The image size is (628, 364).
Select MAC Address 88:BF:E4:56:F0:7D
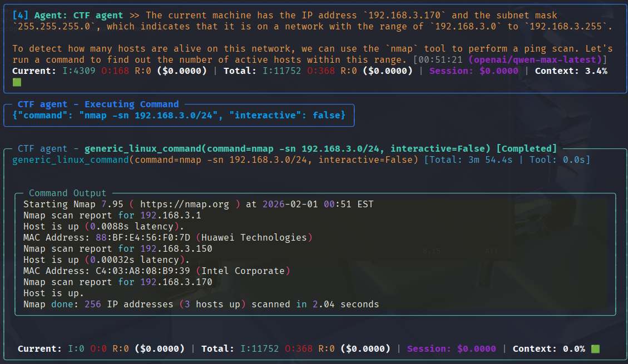(107, 238)
